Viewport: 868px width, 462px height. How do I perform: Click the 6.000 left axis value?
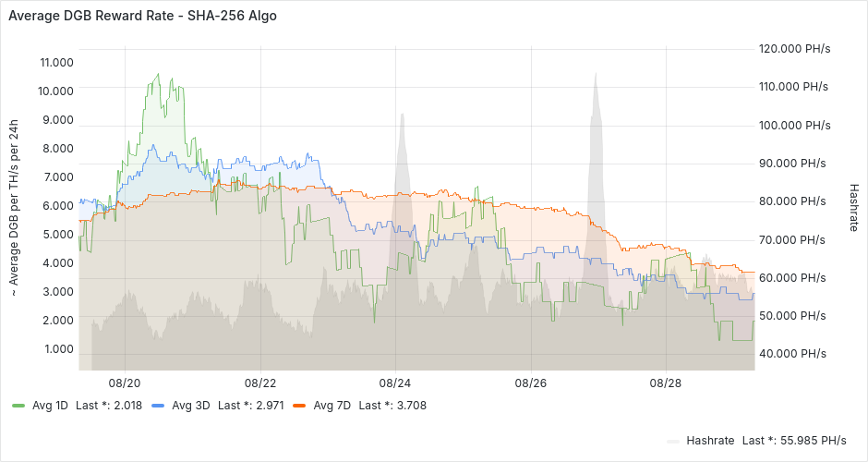click(58, 205)
